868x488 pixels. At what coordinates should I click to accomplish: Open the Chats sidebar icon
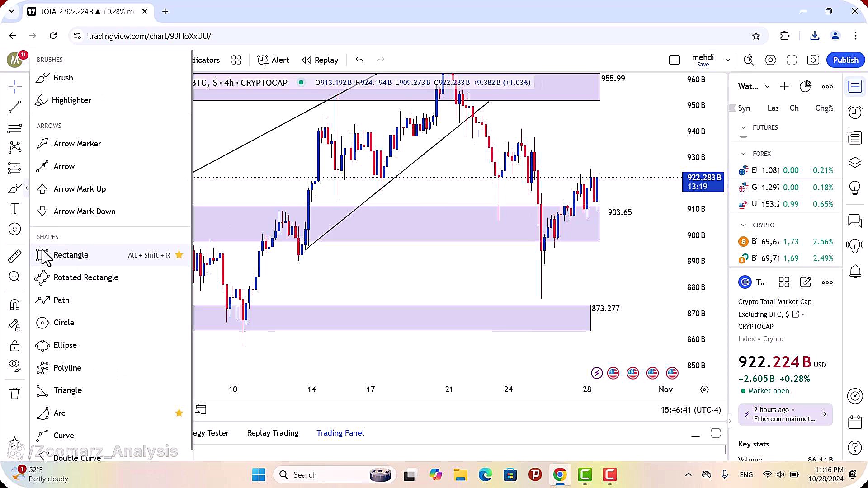[855, 221]
